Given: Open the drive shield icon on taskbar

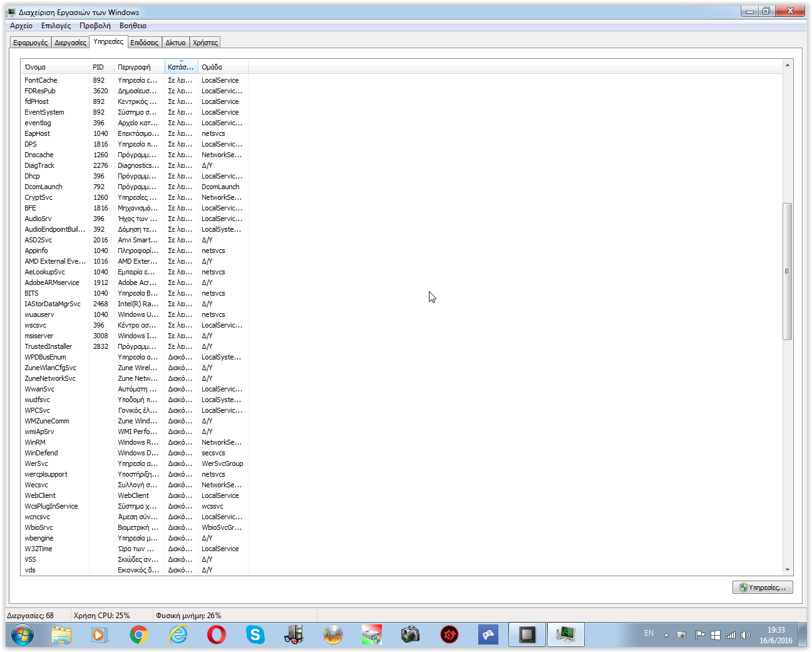Looking at the screenshot, I should click(372, 635).
